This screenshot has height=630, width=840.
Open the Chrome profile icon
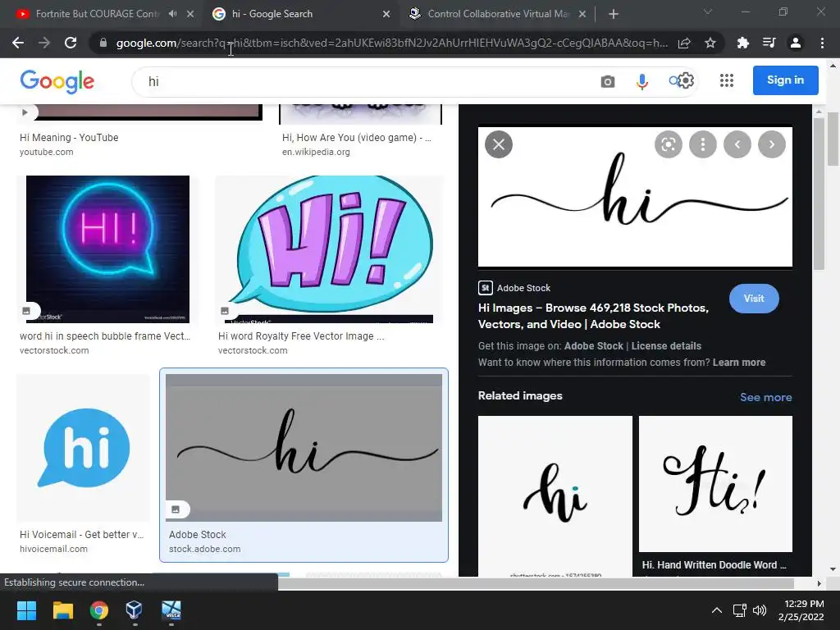[796, 43]
